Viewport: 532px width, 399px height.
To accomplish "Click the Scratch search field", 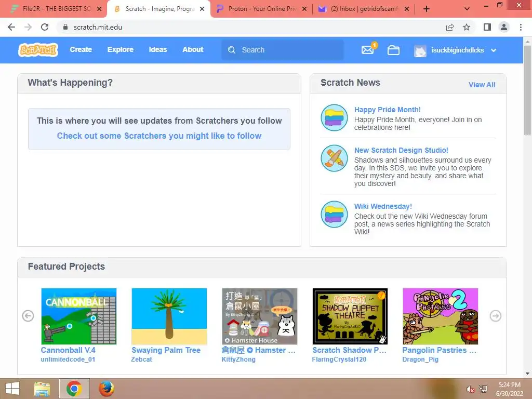I will (283, 50).
